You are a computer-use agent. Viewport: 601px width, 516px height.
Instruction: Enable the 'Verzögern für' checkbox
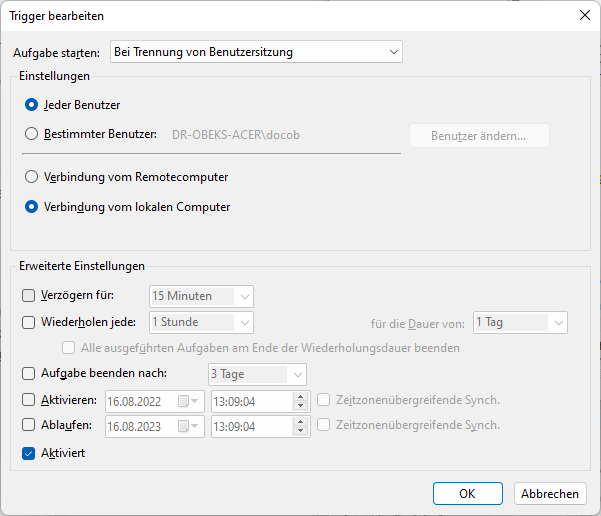point(28,296)
